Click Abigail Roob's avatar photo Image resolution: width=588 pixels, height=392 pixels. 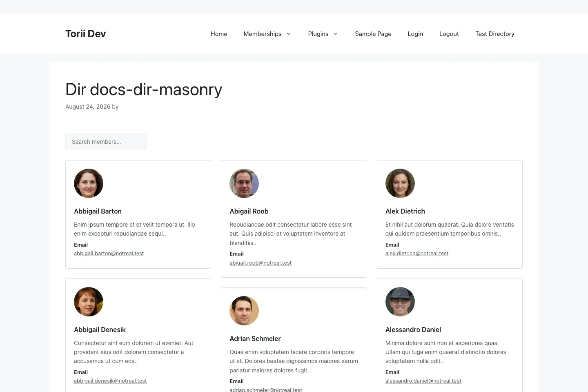[244, 183]
